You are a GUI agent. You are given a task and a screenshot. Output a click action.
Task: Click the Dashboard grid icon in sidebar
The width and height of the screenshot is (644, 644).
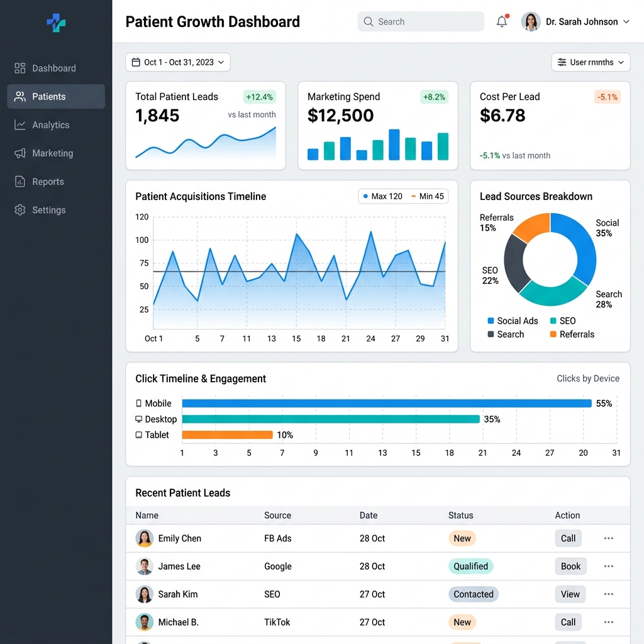pos(19,68)
